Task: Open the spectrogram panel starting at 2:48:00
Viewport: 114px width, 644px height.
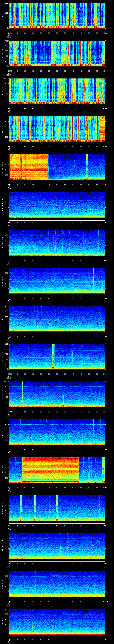Action: coord(57,167)
